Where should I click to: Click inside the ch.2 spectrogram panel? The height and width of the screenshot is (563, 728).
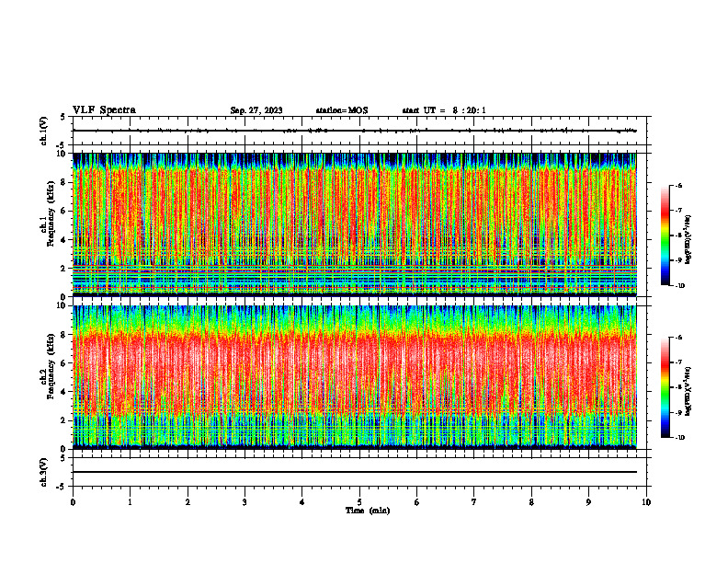(x=355, y=377)
